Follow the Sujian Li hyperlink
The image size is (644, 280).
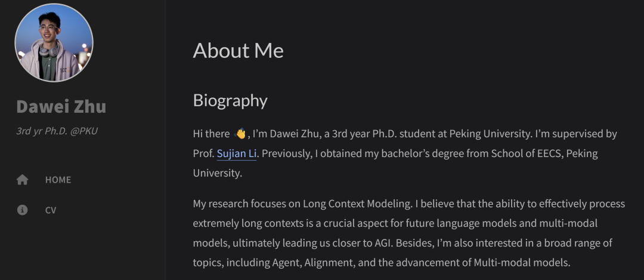point(236,153)
